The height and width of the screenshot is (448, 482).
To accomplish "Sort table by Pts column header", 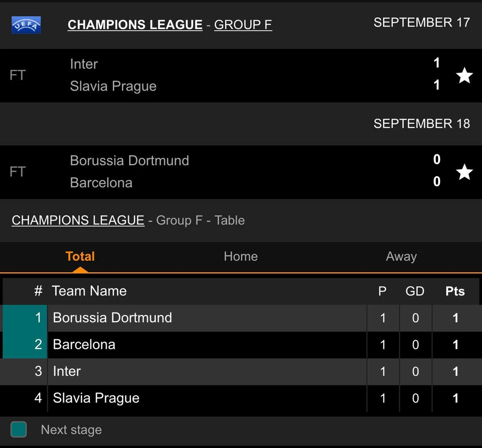I will pos(455,291).
